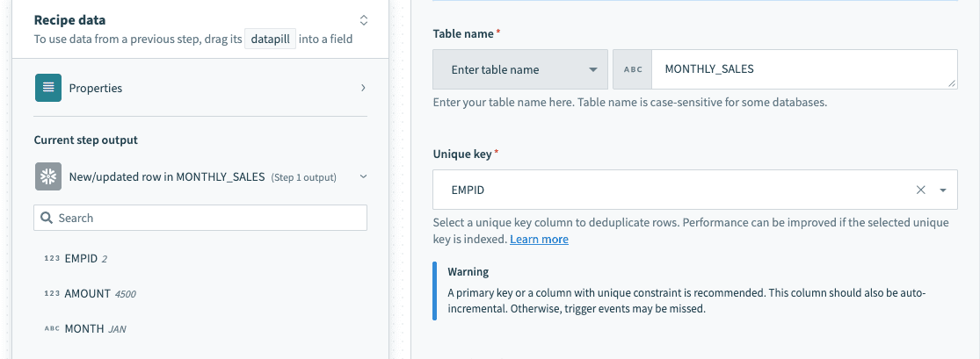This screenshot has width=980, height=359.
Task: Click the search magnifier icon
Action: coord(47,218)
